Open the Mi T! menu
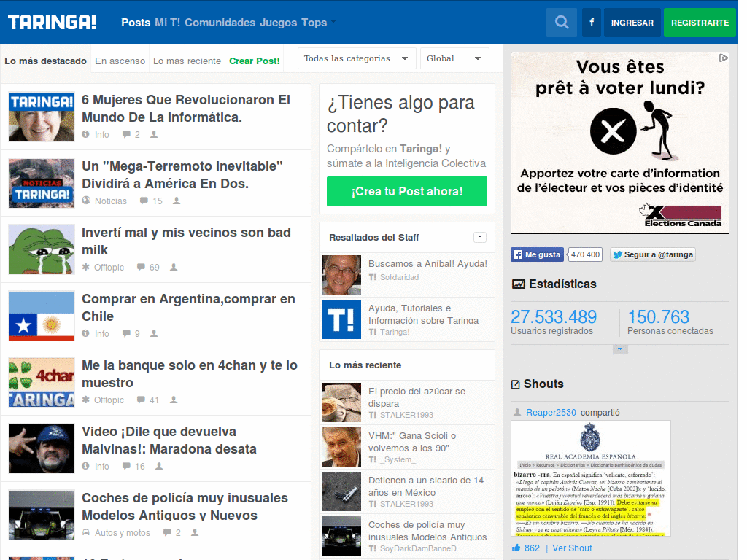Viewport: 747px width, 560px height. 167,23
